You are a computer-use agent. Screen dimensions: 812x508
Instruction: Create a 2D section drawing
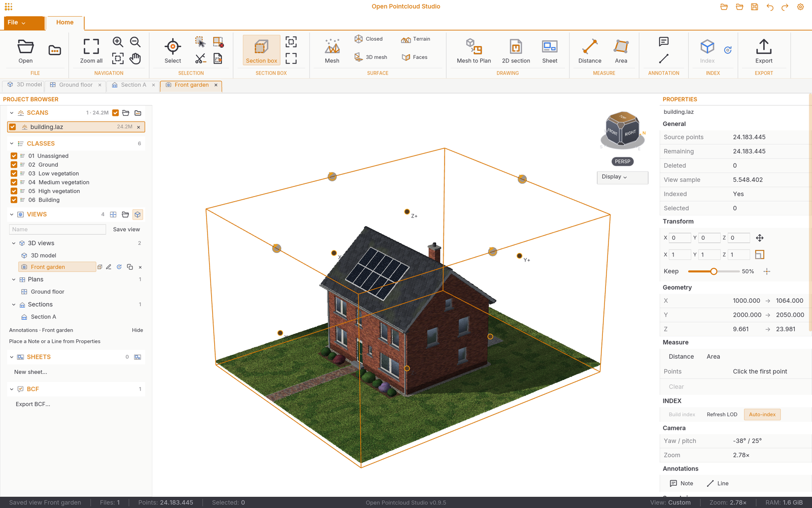point(516,50)
